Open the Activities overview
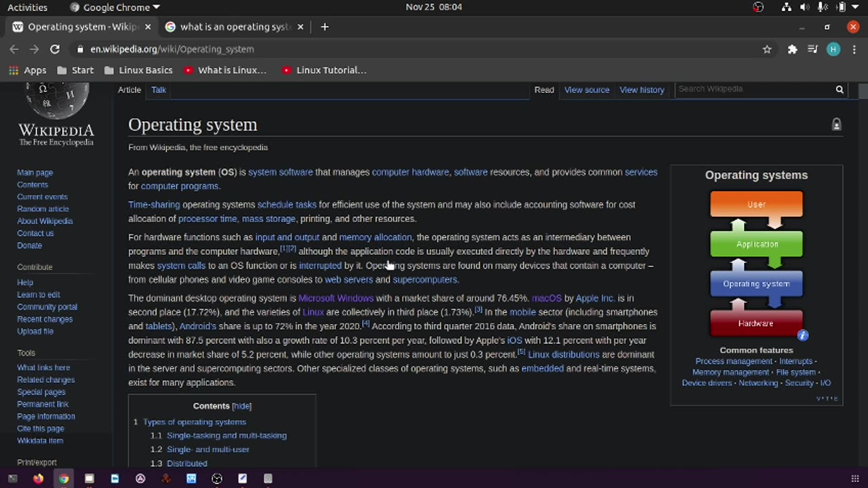 click(x=27, y=7)
